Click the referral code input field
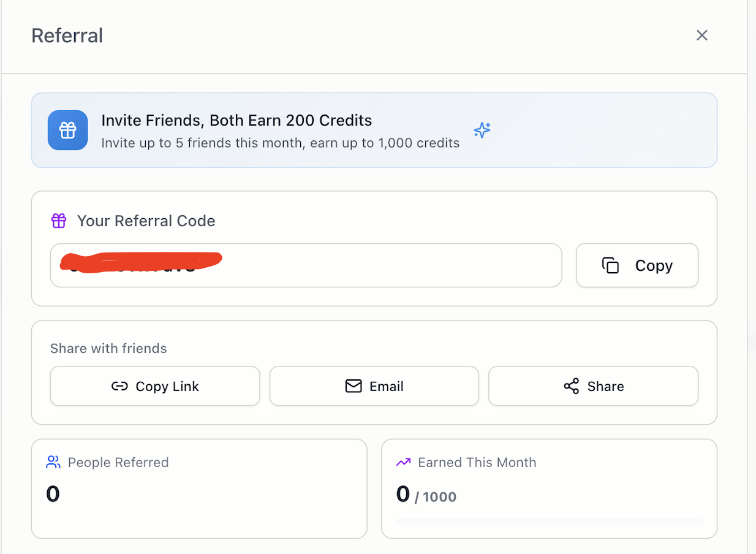This screenshot has height=554, width=756. 306,265
